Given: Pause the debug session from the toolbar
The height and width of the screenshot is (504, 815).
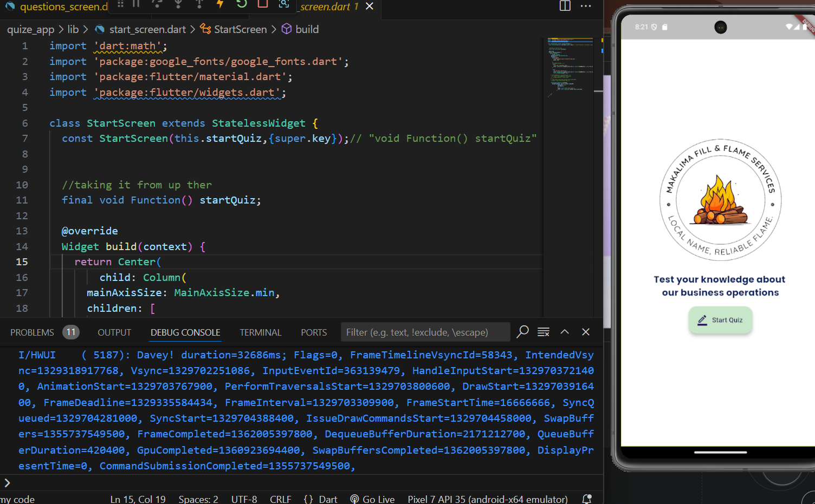Looking at the screenshot, I should (x=136, y=3).
